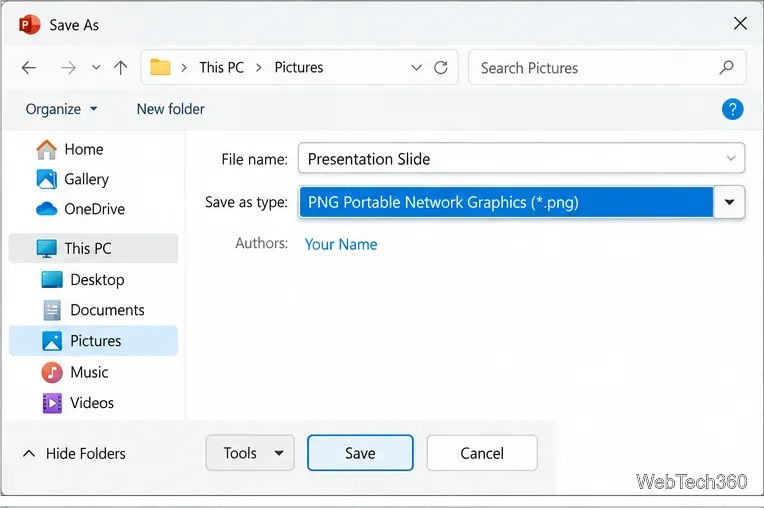Click the magnifier search icon
The image size is (764, 508).
click(x=726, y=67)
